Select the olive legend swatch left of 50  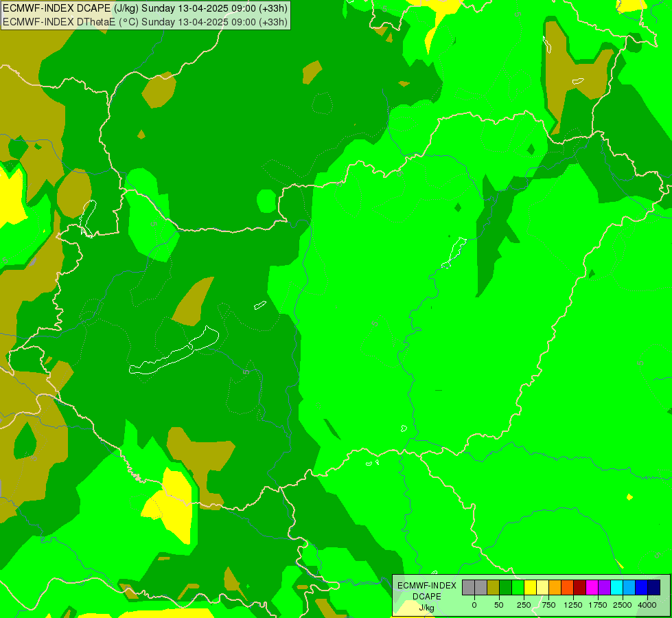(x=493, y=588)
